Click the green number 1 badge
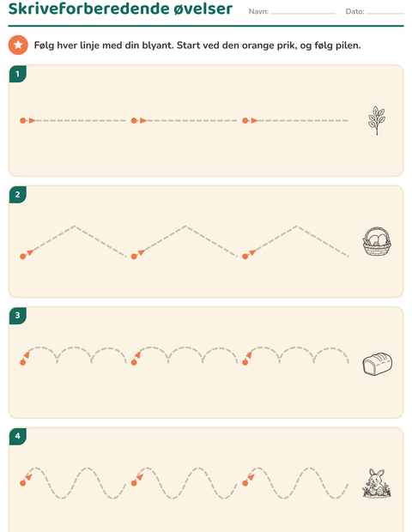The image size is (412, 532). (18, 74)
